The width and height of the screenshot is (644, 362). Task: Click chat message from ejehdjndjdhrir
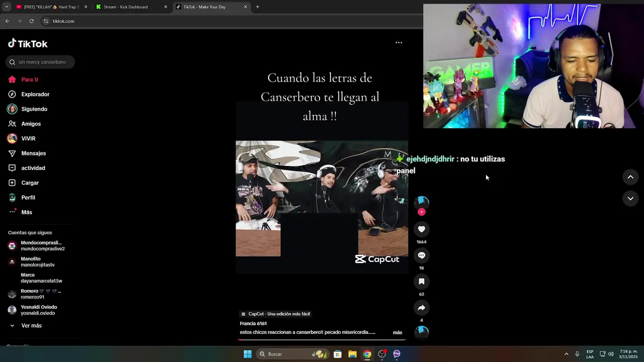point(450,164)
